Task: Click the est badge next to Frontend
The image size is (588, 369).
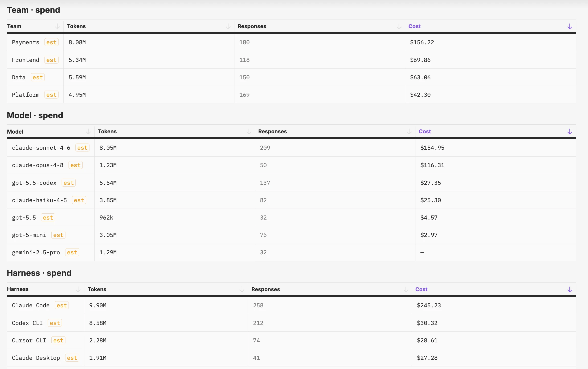Action: coord(51,60)
